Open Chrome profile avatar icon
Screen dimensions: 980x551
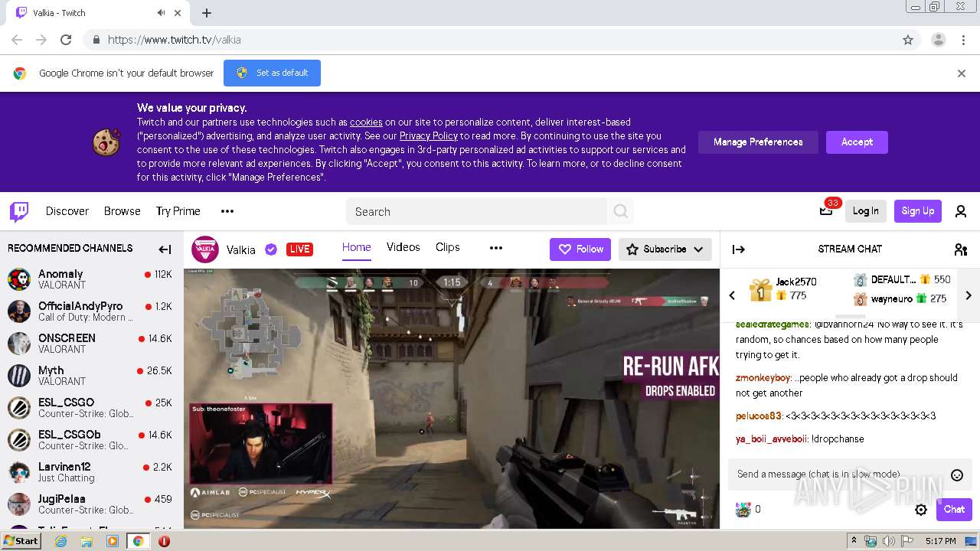point(938,40)
